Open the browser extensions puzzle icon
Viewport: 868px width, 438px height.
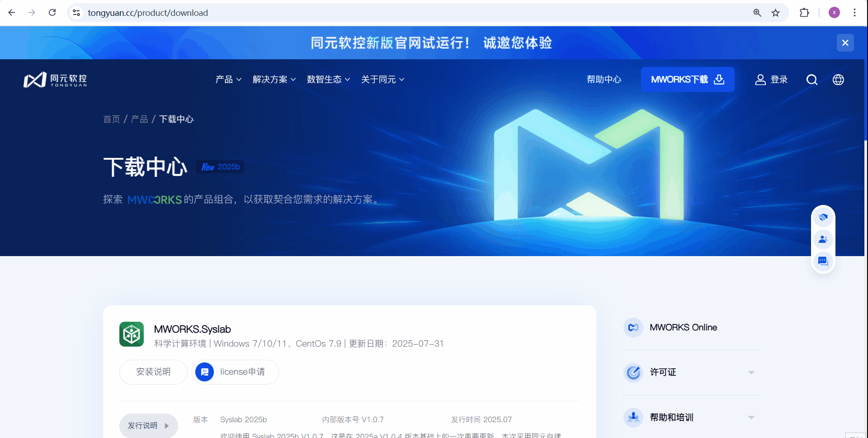pos(804,13)
